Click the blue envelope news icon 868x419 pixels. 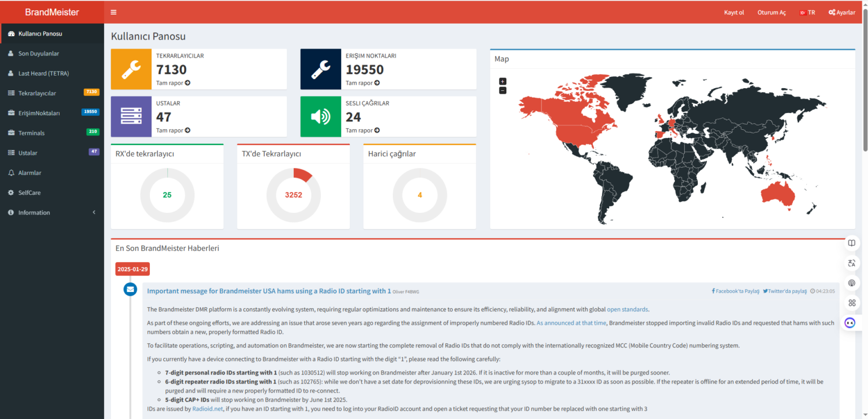click(x=131, y=289)
